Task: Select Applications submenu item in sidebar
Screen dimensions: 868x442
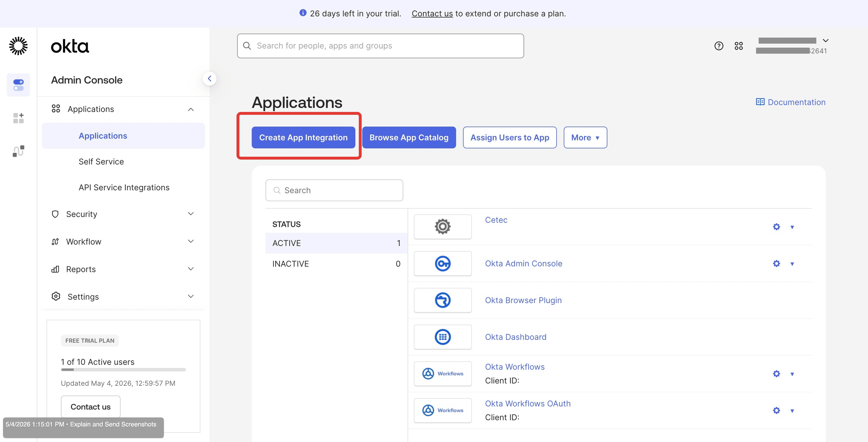Action: click(x=123, y=136)
